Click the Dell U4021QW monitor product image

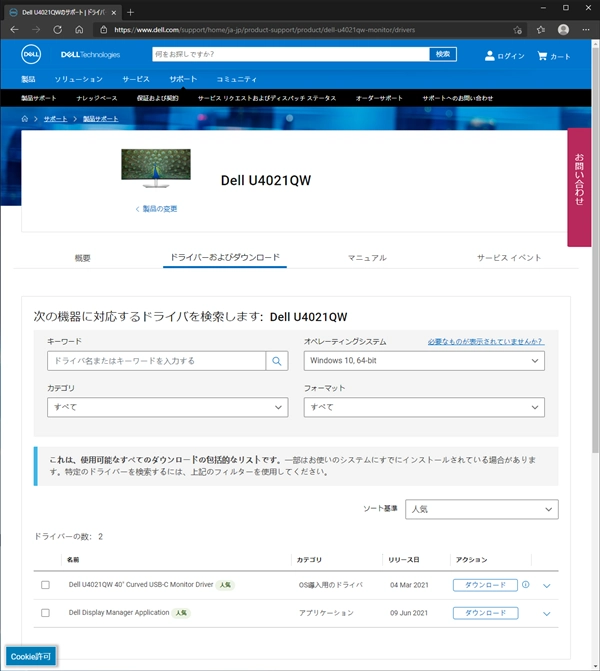point(156,168)
